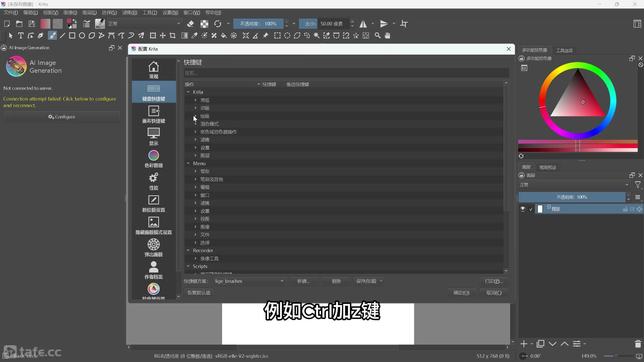
Task: Save the document using the floppy icon
Action: pos(32,24)
